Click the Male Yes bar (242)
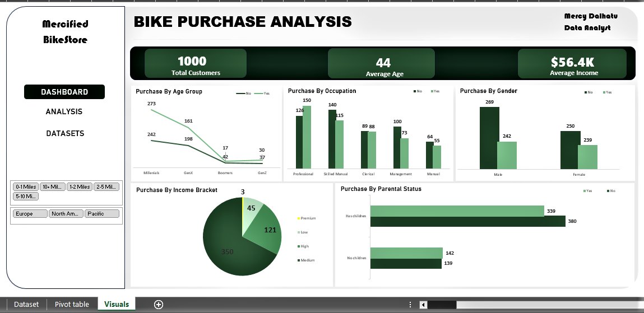The image size is (644, 313). tap(507, 156)
